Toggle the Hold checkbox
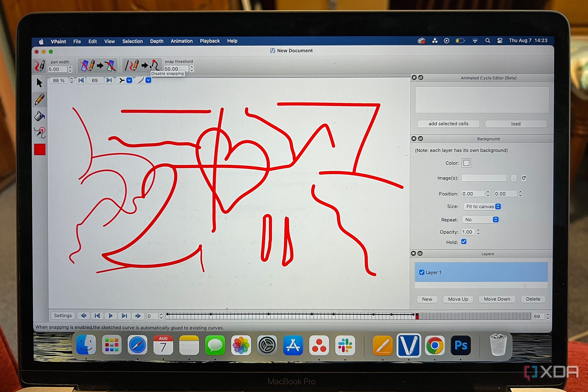The image size is (588, 392). 464,242
